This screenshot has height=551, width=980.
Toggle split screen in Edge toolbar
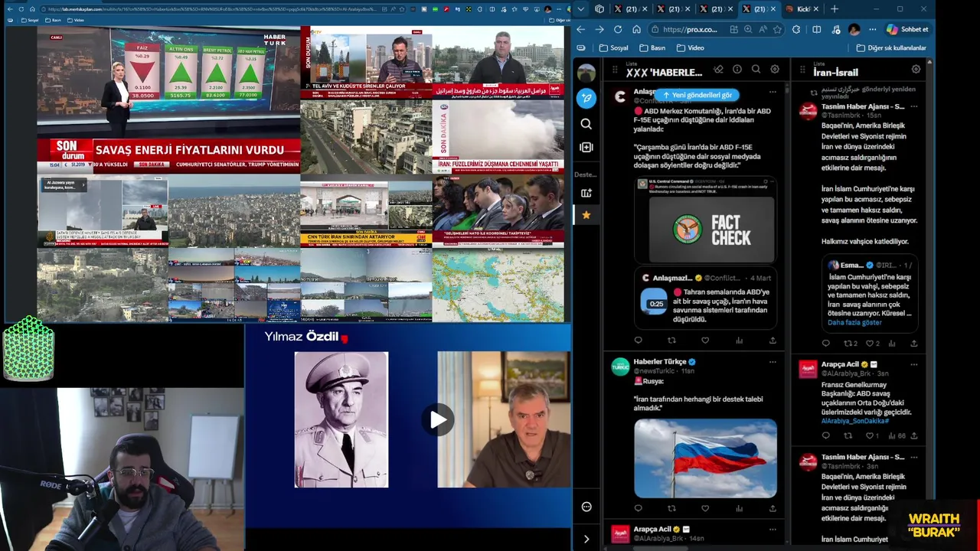(816, 29)
